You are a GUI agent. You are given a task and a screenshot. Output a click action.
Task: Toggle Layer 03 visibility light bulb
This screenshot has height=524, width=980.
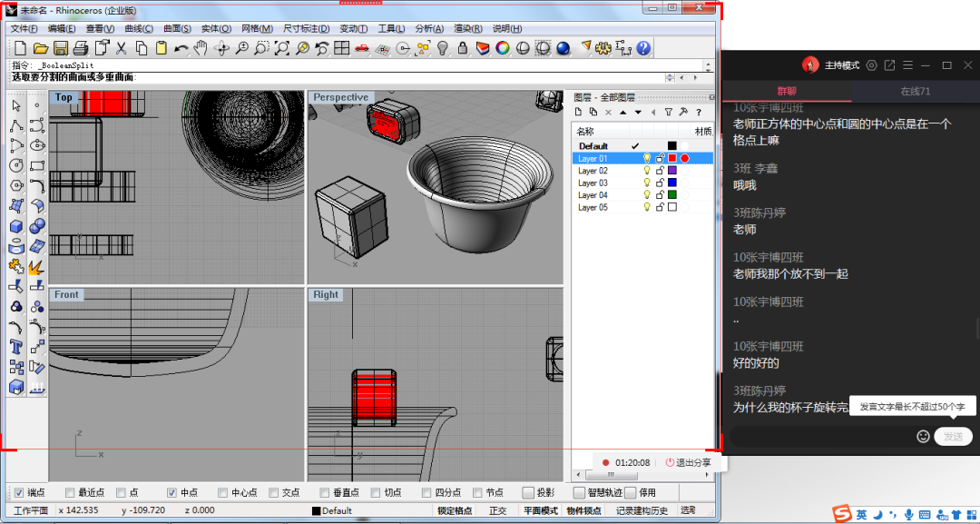click(x=647, y=183)
